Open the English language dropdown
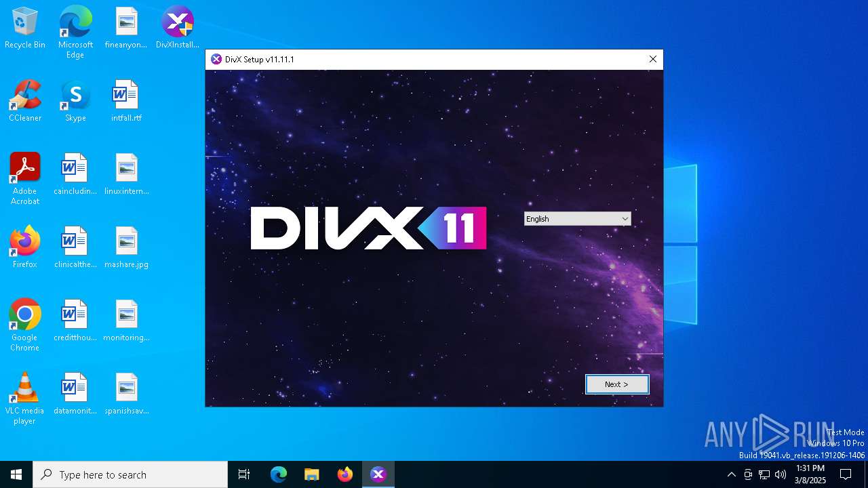The height and width of the screenshot is (488, 868). 578,219
